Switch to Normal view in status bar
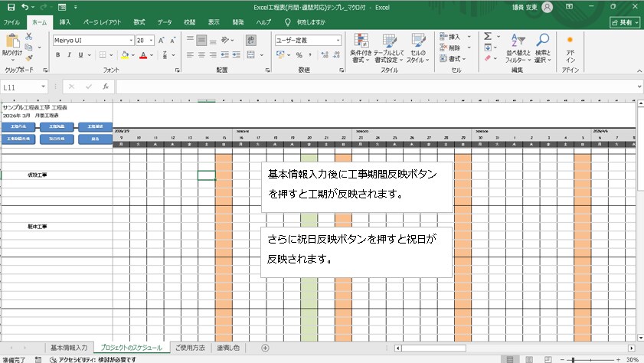This screenshot has height=363, width=644. [x=510, y=359]
